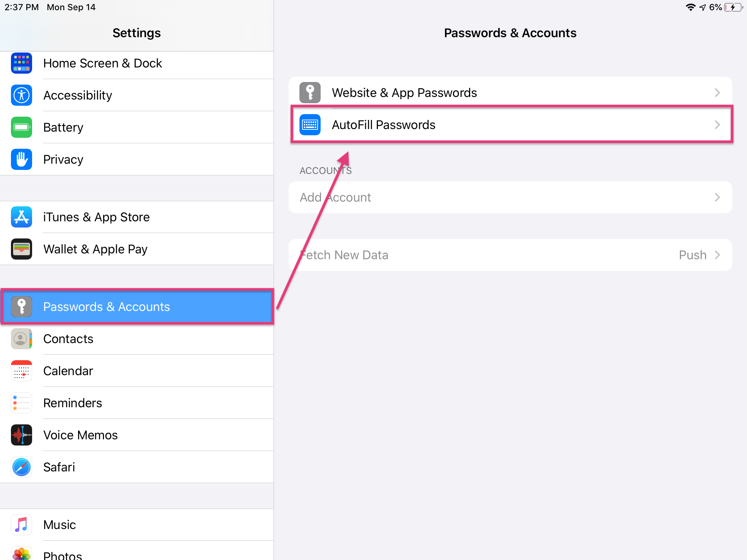Open Contacts in the settings list
Viewport: 747px width, 560px height.
pyautogui.click(x=137, y=339)
